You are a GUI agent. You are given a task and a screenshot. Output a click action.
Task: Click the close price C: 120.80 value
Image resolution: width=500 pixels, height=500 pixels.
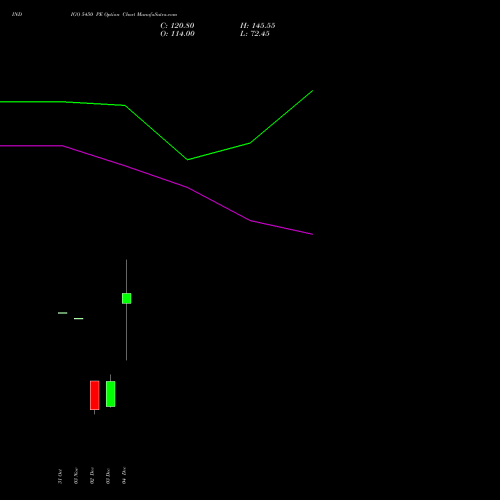click(x=177, y=26)
